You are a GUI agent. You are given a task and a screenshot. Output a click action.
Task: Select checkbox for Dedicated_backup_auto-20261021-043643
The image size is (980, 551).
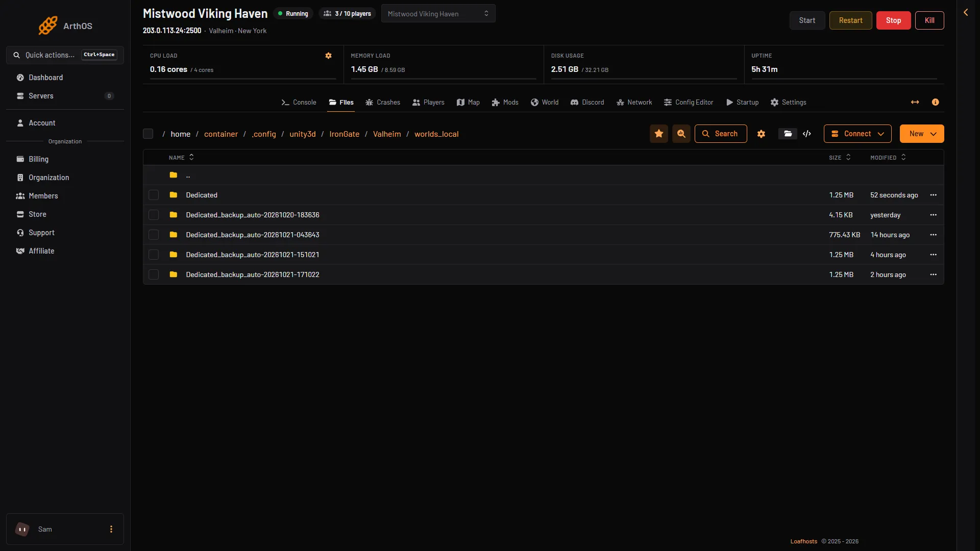tap(154, 235)
